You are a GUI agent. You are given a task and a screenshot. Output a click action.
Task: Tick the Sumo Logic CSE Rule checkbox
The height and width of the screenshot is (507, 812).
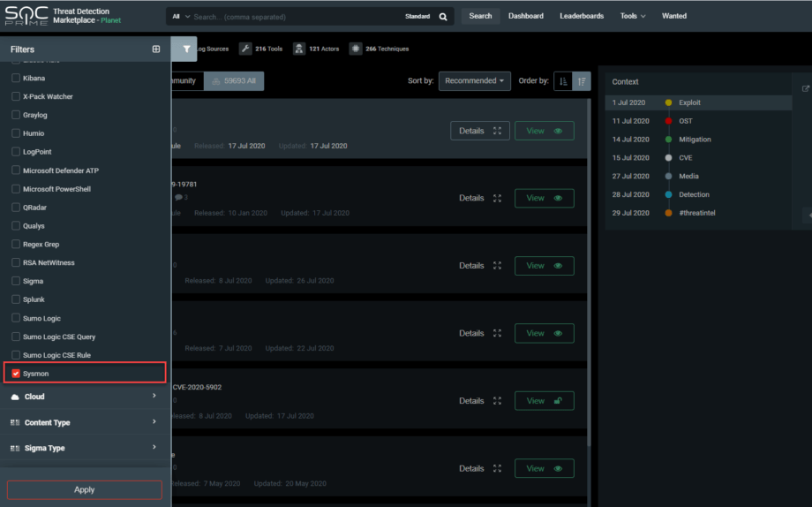click(16, 355)
